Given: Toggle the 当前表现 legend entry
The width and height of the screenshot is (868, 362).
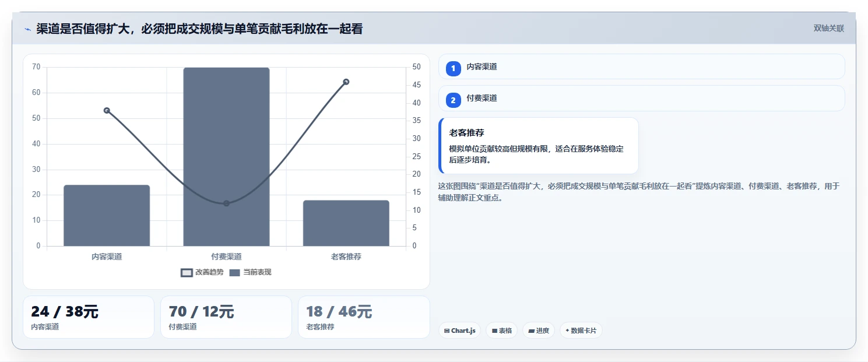Looking at the screenshot, I should coord(250,272).
